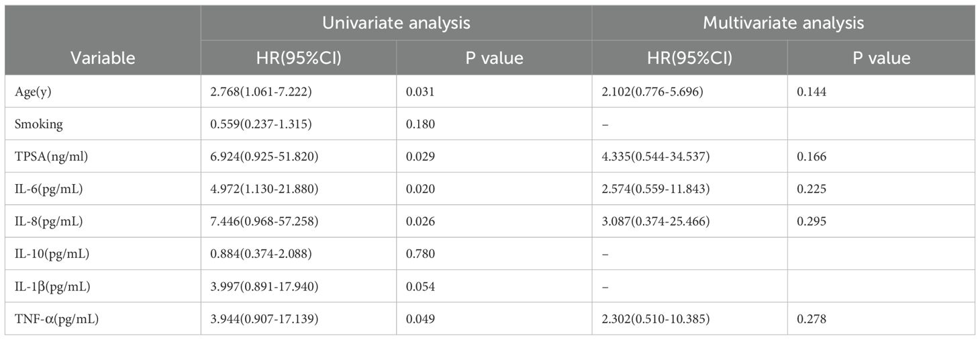
Task: Click the Univariate analysis column header
Action: coord(396,23)
